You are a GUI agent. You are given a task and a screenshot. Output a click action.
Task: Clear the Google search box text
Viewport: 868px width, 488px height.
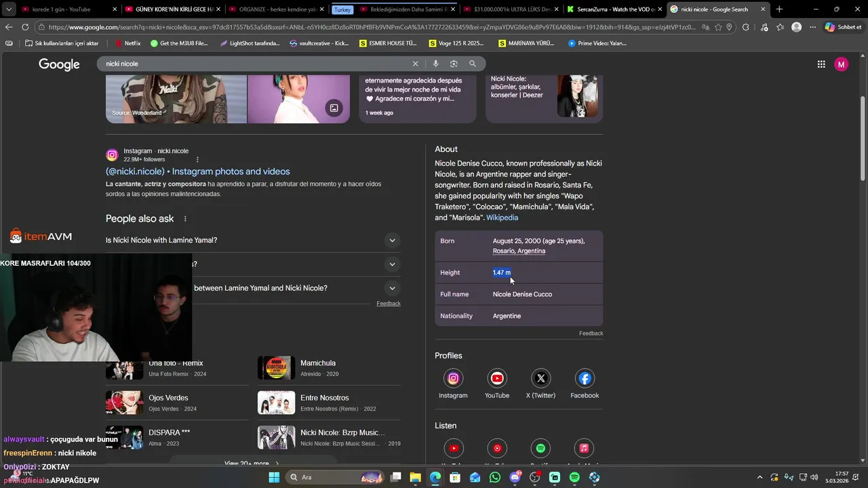point(416,64)
